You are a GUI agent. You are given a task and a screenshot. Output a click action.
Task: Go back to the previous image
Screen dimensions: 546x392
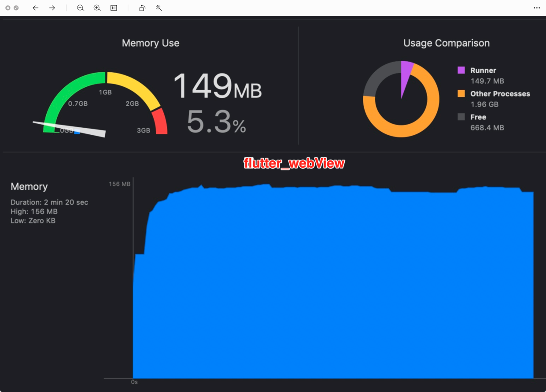[x=36, y=8]
